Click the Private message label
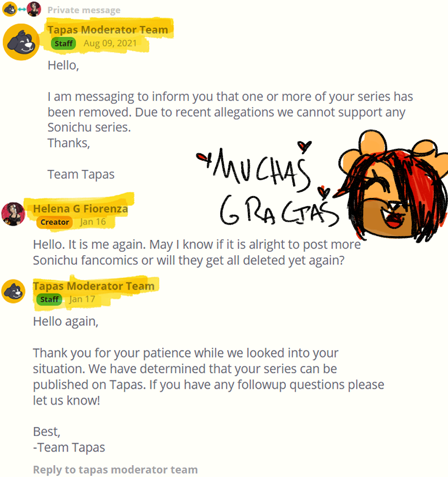448x477 pixels. [84, 10]
